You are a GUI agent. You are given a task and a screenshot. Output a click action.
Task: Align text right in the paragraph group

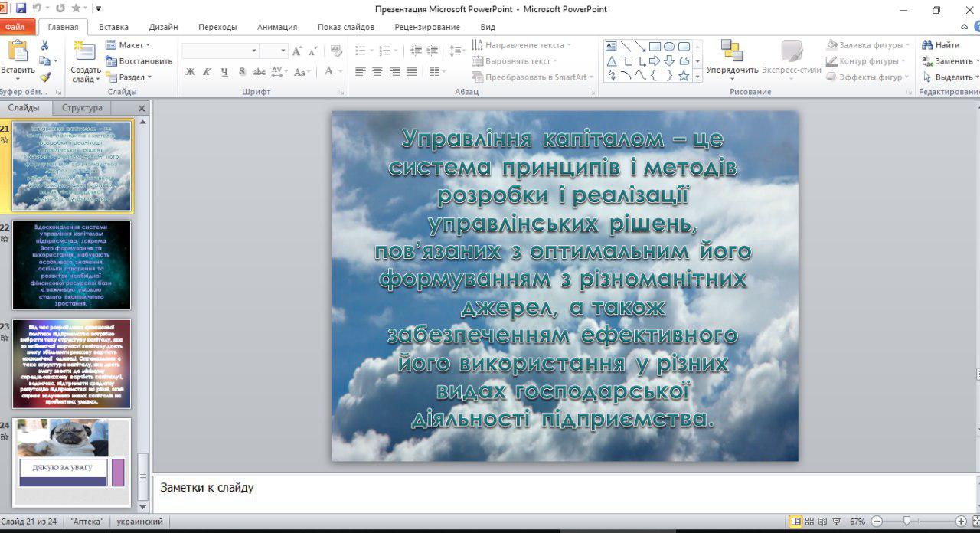[x=394, y=71]
